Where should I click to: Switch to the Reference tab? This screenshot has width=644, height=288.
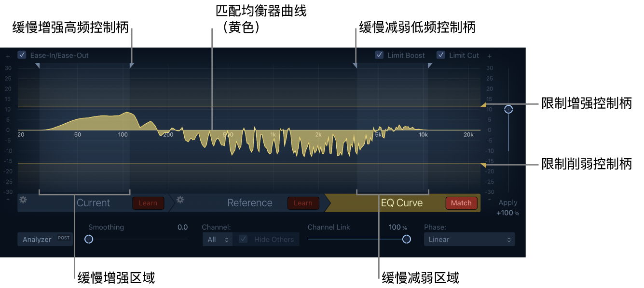(x=250, y=203)
